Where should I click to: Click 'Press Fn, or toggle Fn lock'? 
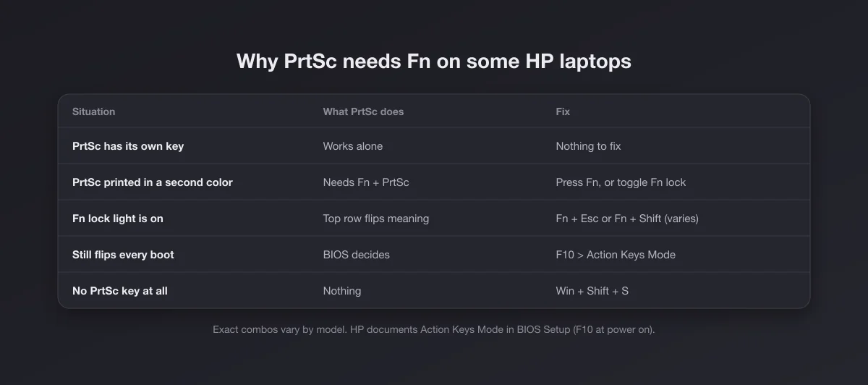pos(621,182)
